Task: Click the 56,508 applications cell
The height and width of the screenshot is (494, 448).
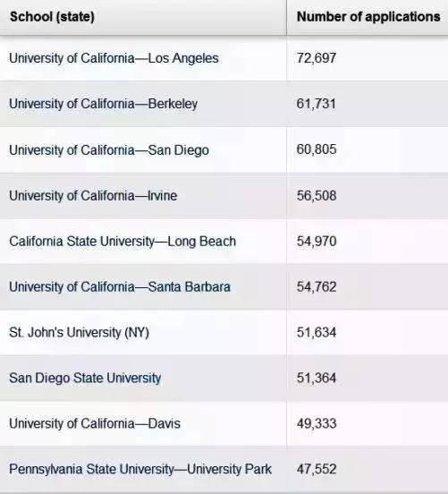Action: pyautogui.click(x=317, y=196)
